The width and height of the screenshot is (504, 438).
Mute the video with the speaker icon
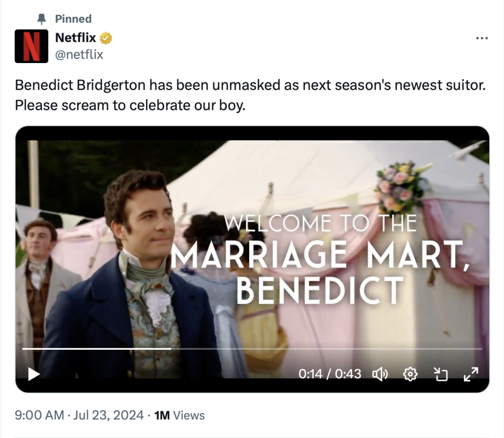coord(380,374)
